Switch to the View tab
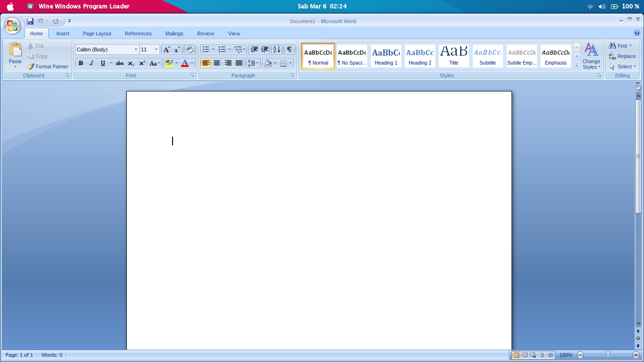The height and width of the screenshot is (362, 644). 234,33
